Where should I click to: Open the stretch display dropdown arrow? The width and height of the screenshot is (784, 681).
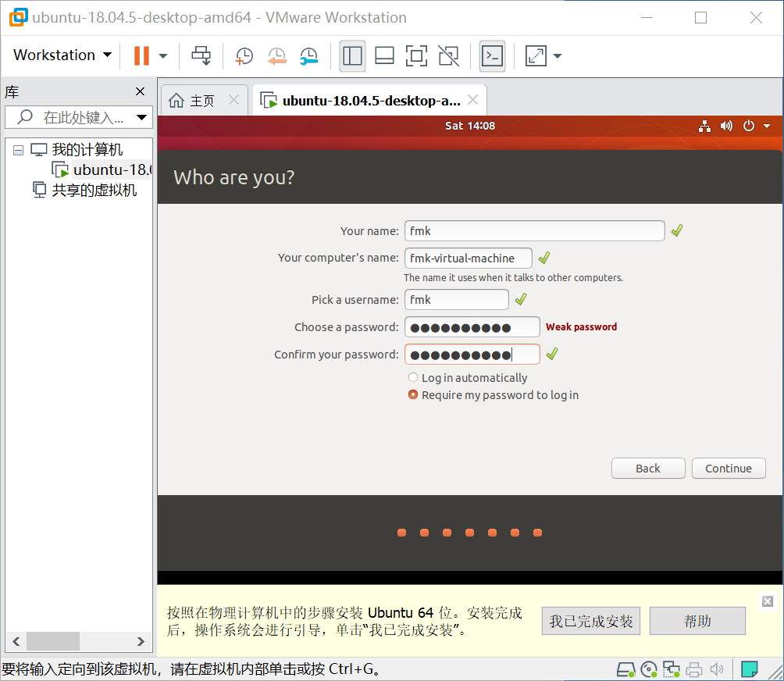coord(558,56)
